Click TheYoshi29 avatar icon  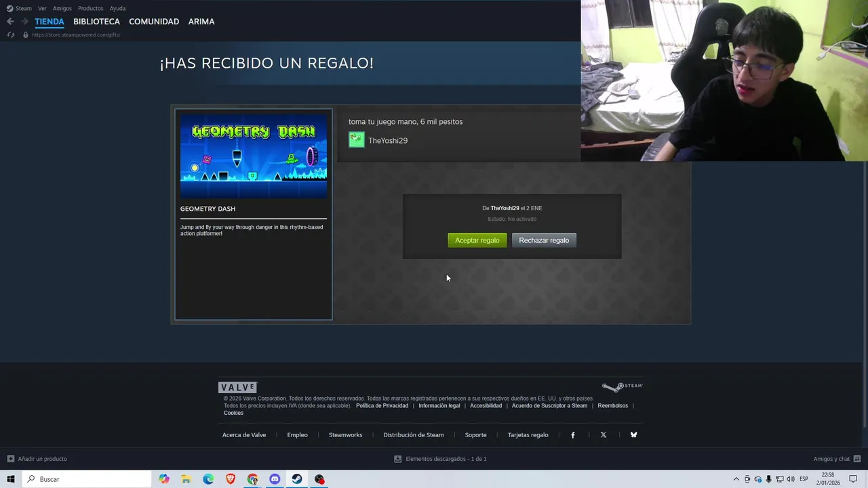356,140
